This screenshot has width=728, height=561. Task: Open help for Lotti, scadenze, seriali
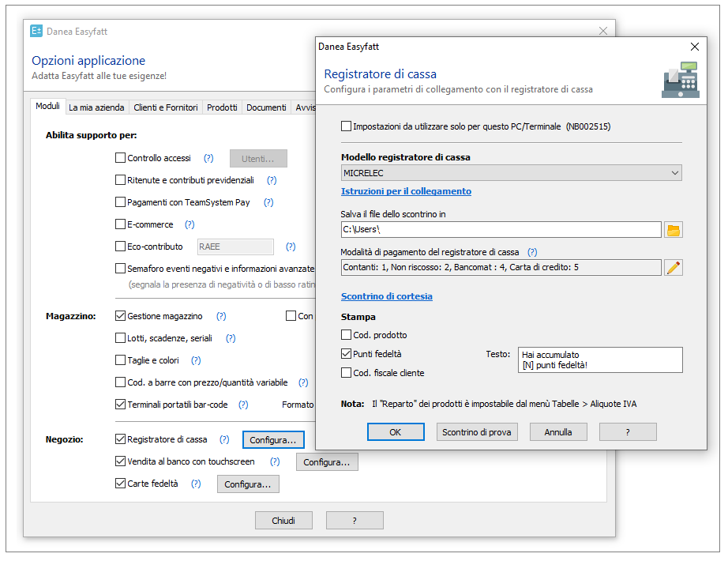[231, 338]
